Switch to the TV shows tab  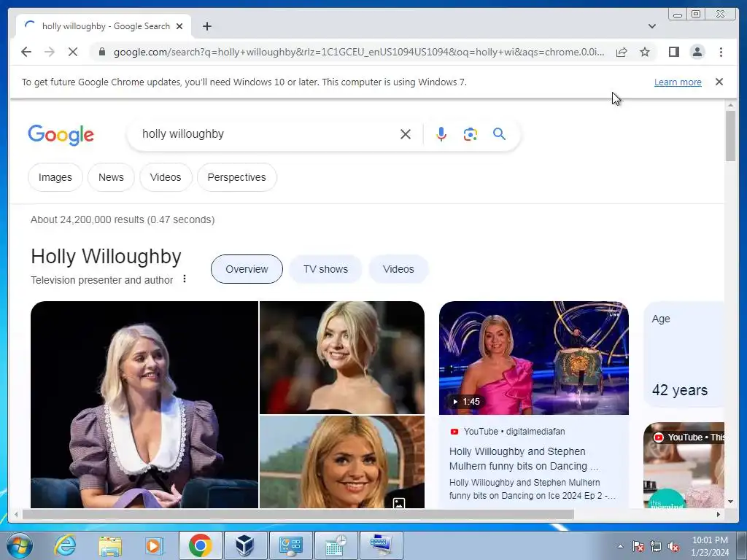pos(326,269)
